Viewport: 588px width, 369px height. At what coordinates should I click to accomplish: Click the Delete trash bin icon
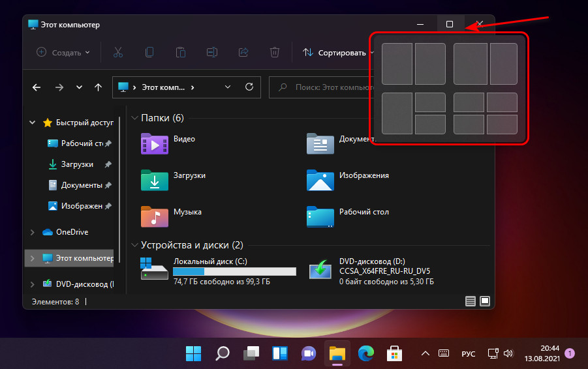tap(275, 52)
